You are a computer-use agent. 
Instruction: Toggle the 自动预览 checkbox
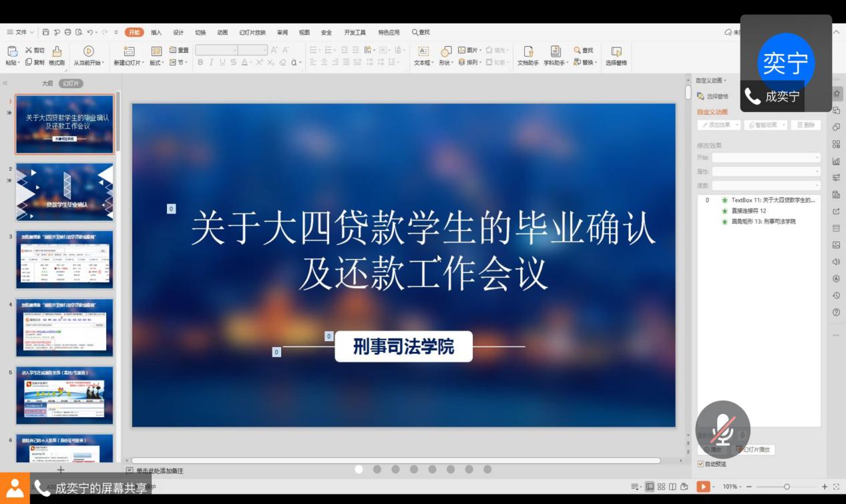point(700,464)
